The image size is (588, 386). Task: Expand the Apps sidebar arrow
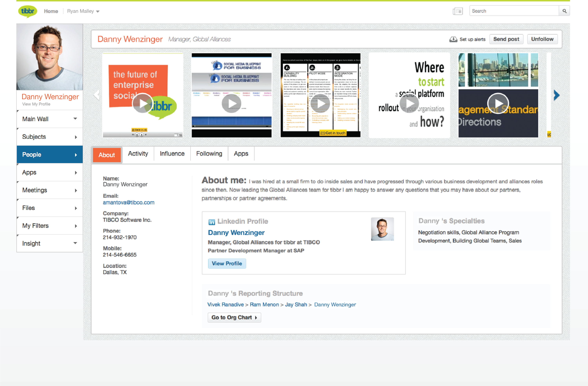pos(76,173)
